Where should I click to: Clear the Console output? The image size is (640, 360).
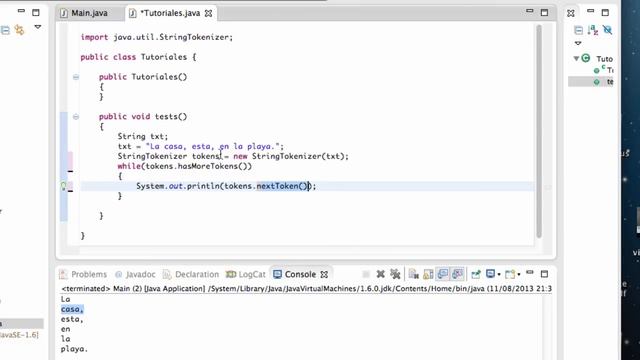coord(413,274)
